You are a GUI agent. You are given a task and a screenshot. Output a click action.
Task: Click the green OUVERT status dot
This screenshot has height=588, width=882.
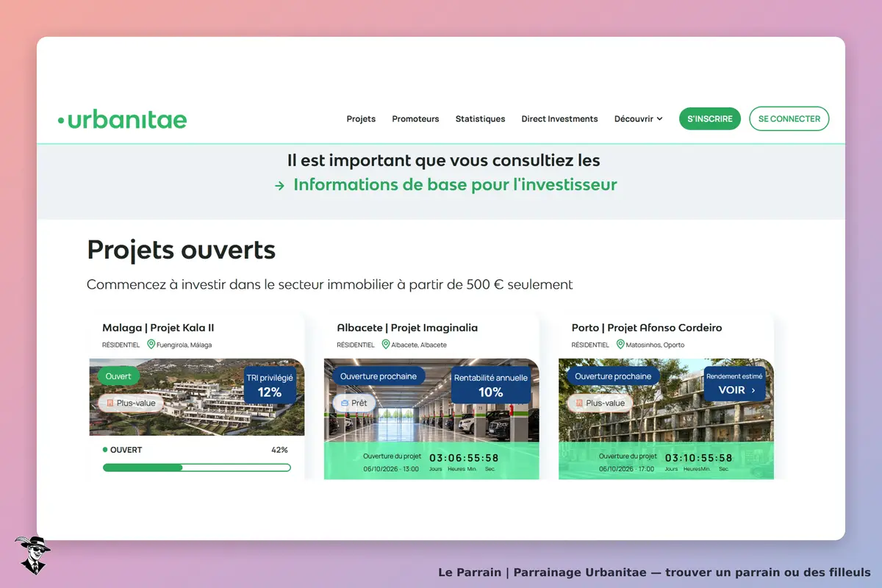coord(105,450)
